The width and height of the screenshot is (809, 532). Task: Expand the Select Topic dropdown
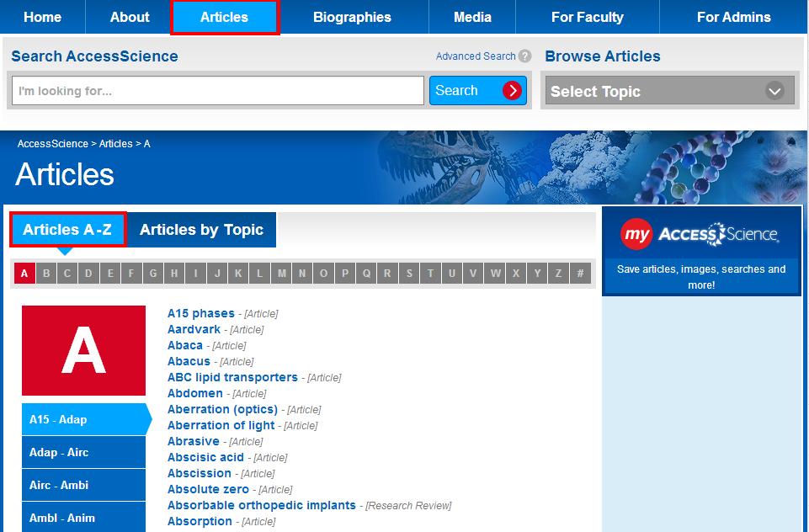[670, 91]
